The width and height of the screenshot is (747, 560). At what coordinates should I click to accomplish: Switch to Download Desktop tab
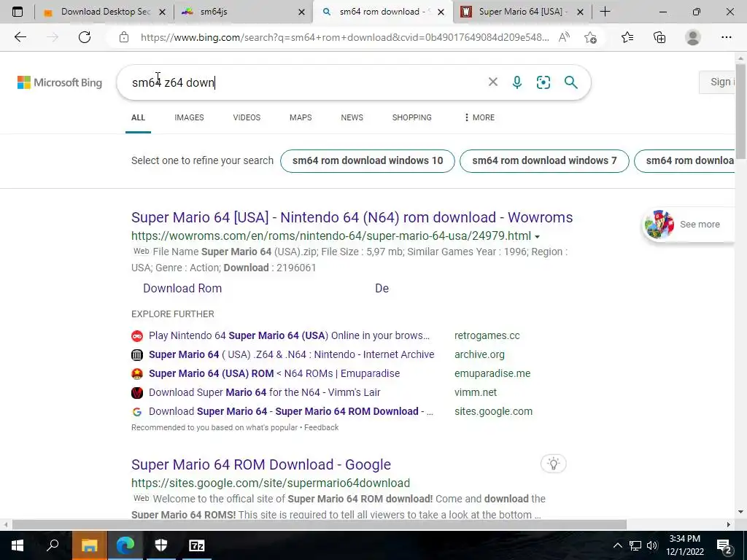105,12
